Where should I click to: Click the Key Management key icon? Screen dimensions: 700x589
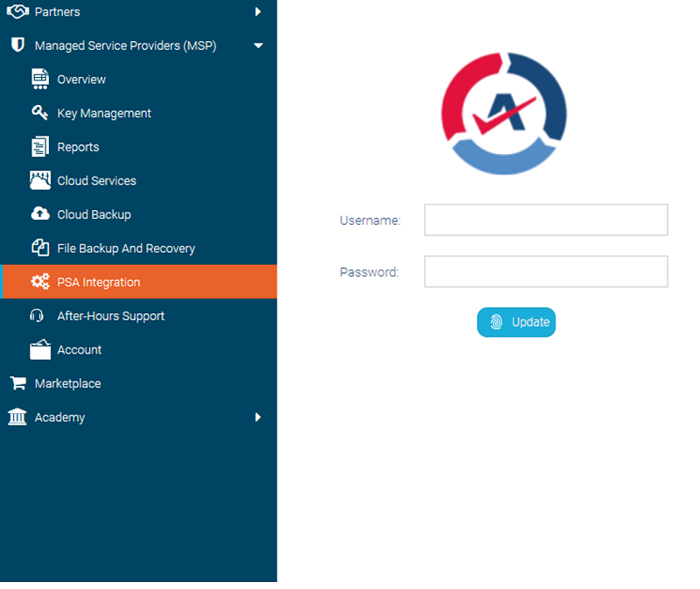click(39, 113)
